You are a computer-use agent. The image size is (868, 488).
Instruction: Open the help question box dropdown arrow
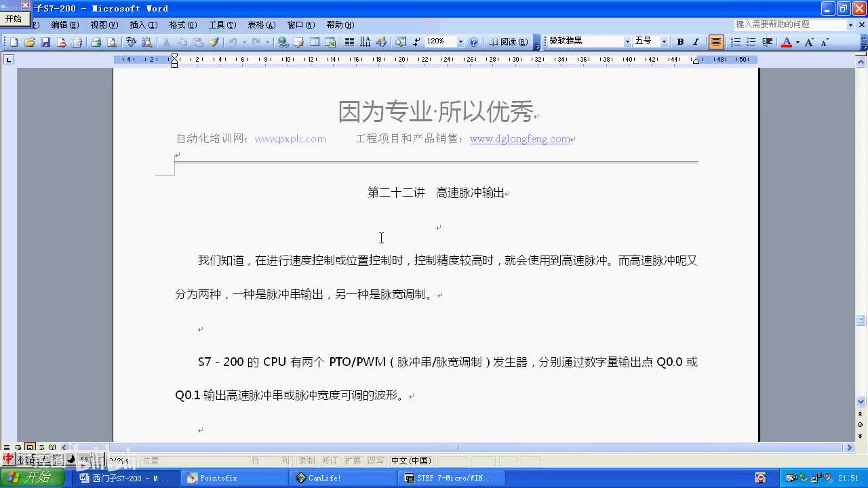[850, 24]
